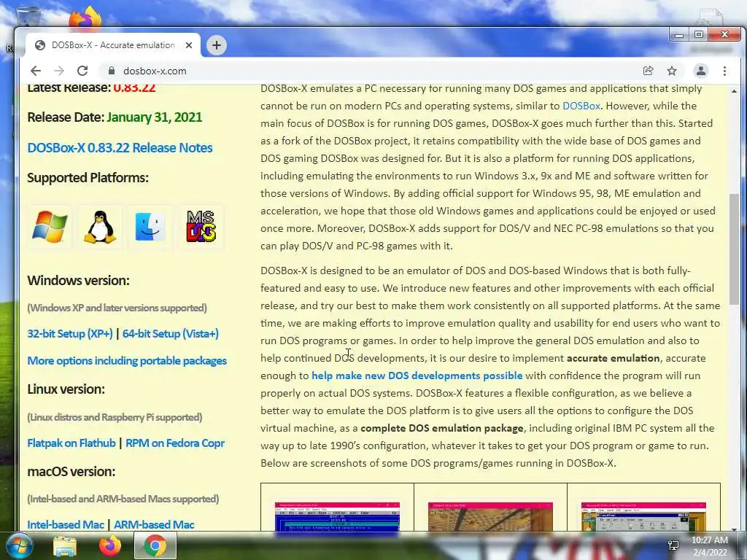Screen dimensions: 747x560
Task: Click the bold complete DOS emulation package text
Action: pos(442,428)
